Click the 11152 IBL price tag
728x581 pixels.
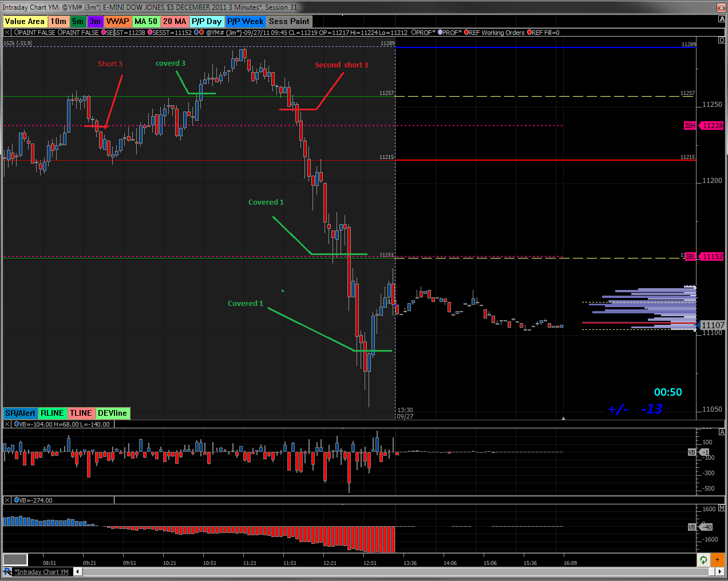click(x=712, y=257)
